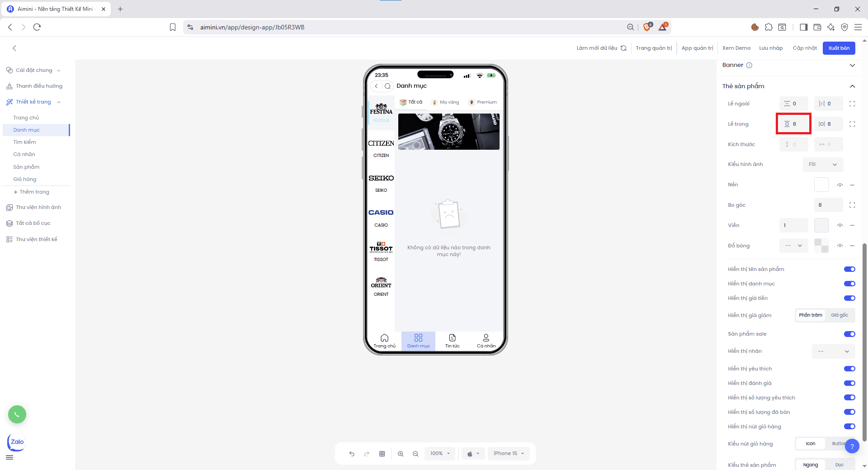Click the 'Nền' white color swatch
This screenshot has width=868, height=470.
(x=821, y=185)
